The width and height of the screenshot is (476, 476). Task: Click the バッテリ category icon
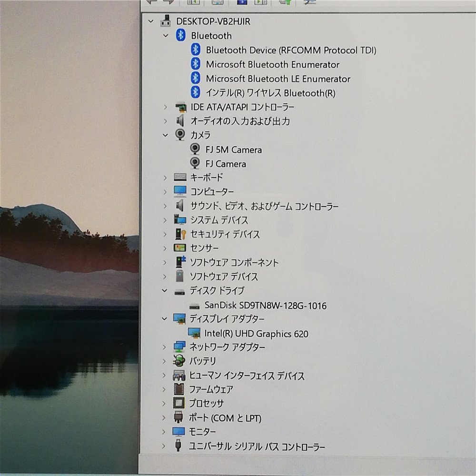click(x=179, y=361)
